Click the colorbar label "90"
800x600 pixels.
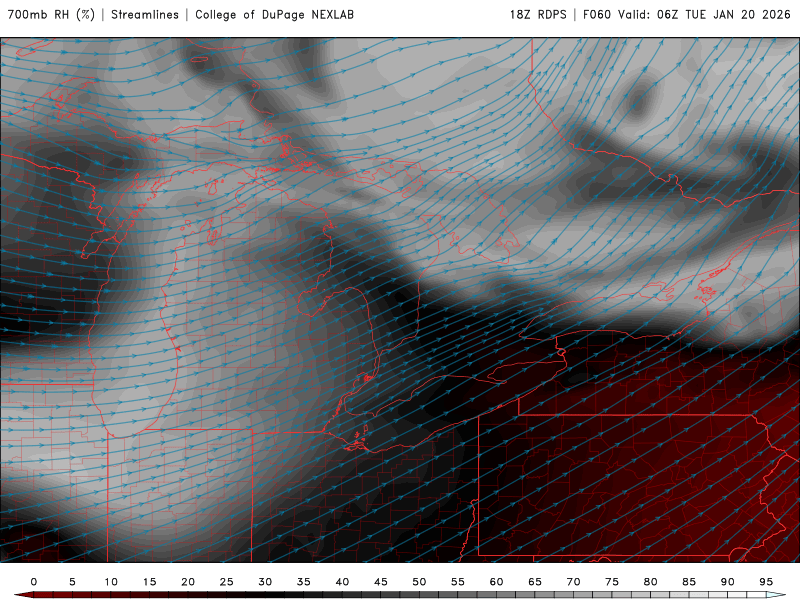[x=728, y=582]
